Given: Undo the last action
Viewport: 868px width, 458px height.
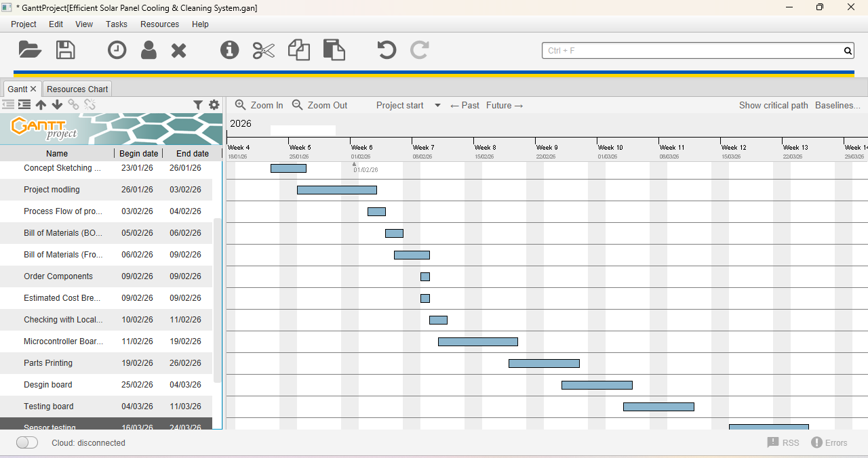Looking at the screenshot, I should pyautogui.click(x=387, y=49).
